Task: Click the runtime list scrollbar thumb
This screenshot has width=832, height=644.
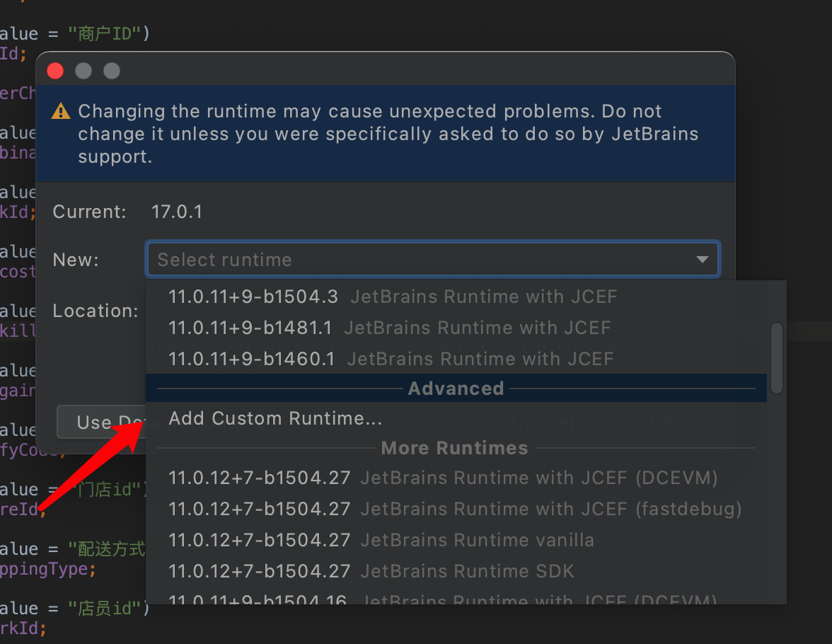Action: click(x=776, y=358)
